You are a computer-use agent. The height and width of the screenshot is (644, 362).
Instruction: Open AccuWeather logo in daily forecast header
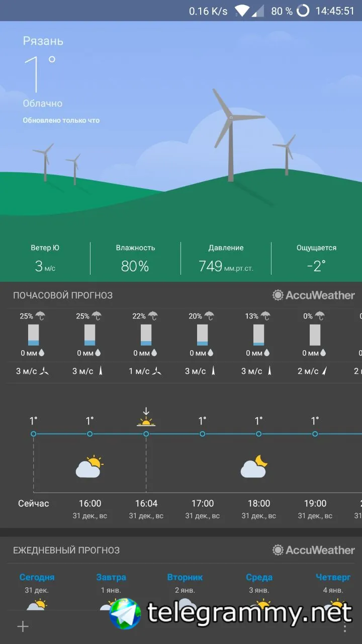(x=314, y=550)
